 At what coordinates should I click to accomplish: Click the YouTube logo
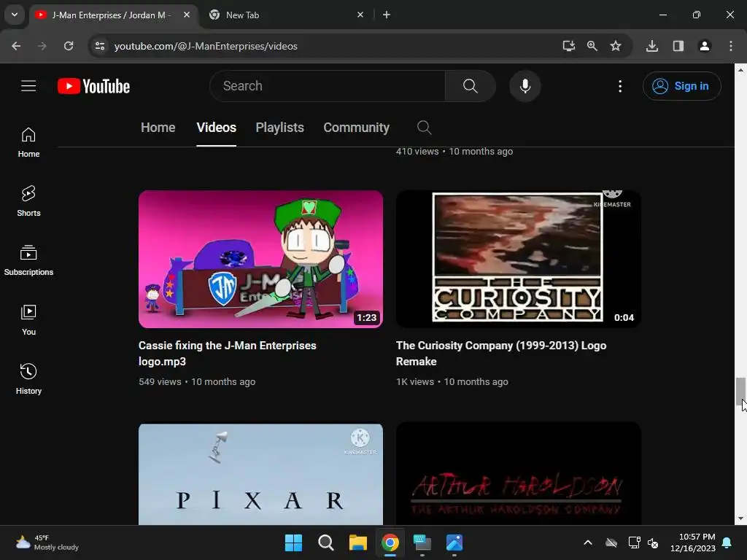[93, 86]
